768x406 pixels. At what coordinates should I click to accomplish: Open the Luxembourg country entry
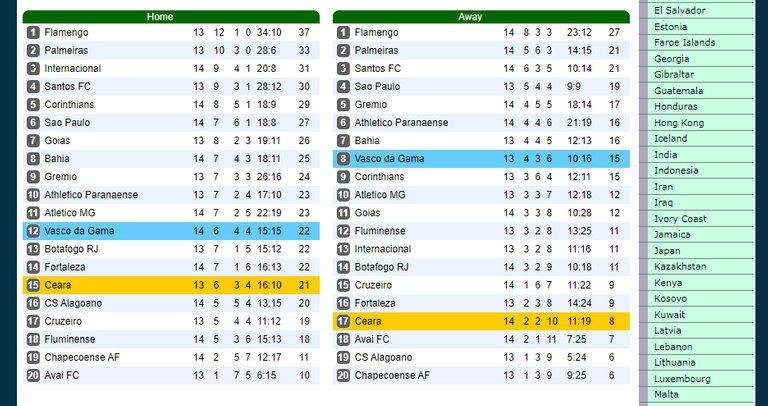pos(682,379)
